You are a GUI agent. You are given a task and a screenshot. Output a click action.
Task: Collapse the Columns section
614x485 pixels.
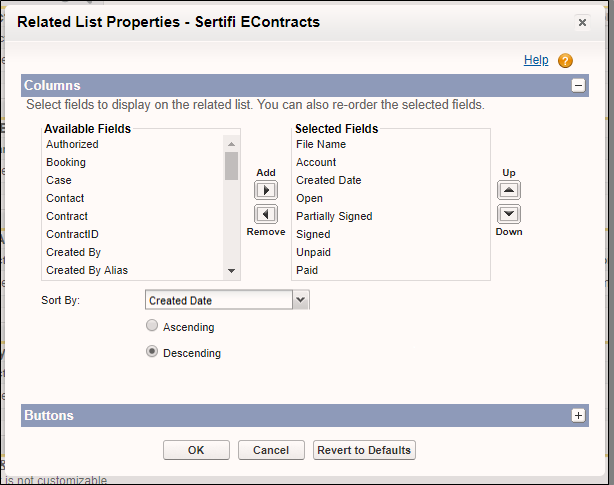pos(578,86)
